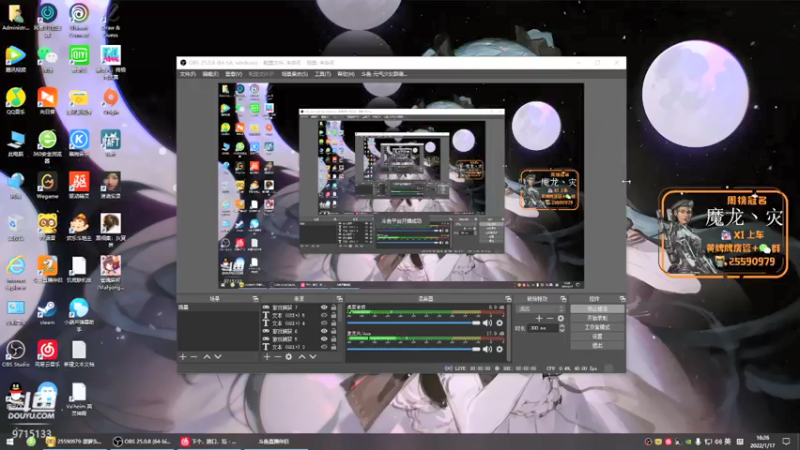Open Raft game desktop shortcut
Screen dimensions: 800x450
111,143
